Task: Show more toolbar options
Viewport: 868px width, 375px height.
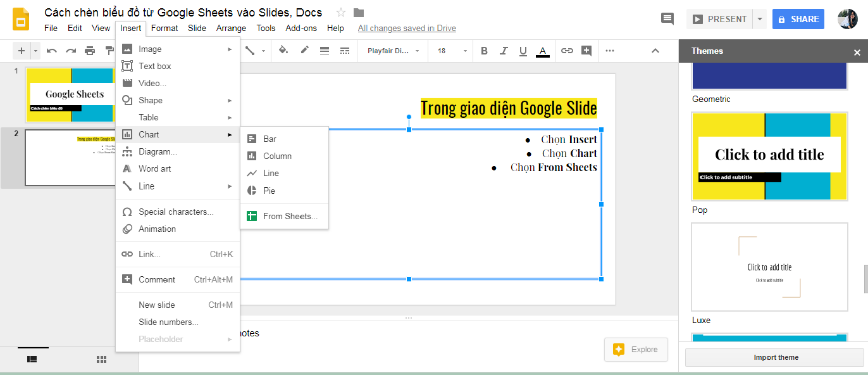Action: 610,51
